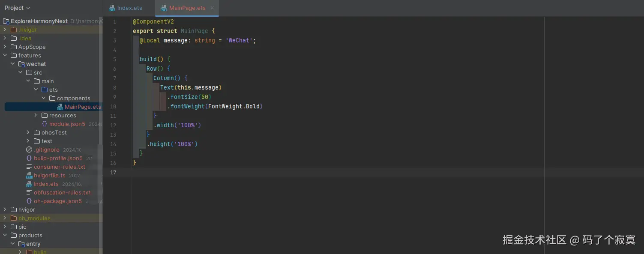Click the MainPage struct name
This screenshot has height=254, width=644.
pyautogui.click(x=195, y=31)
